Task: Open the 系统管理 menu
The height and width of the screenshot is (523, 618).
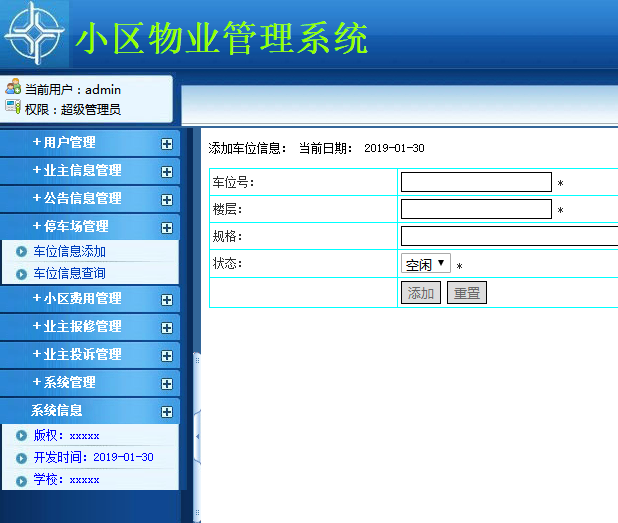Action: tap(64, 382)
